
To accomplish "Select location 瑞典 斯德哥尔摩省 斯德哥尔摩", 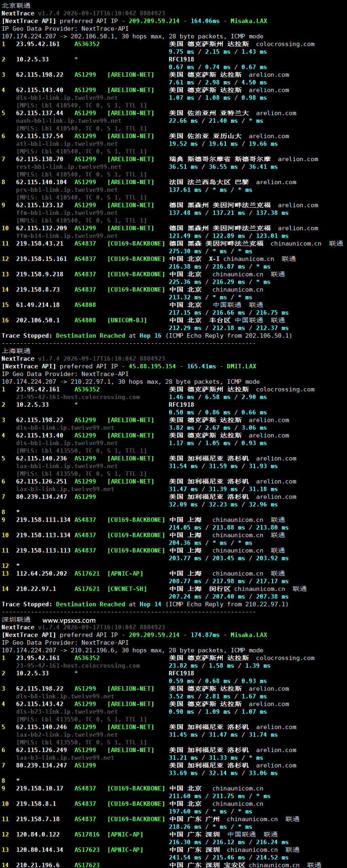I will tap(220, 159).
